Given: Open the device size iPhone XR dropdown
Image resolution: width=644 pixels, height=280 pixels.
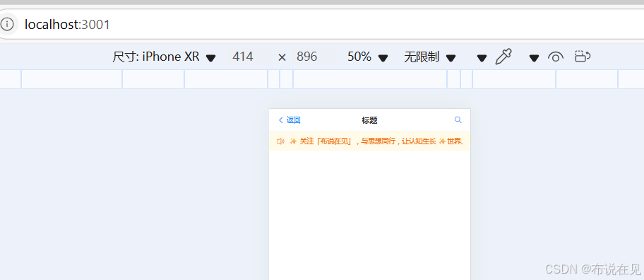Looking at the screenshot, I should coord(164,57).
